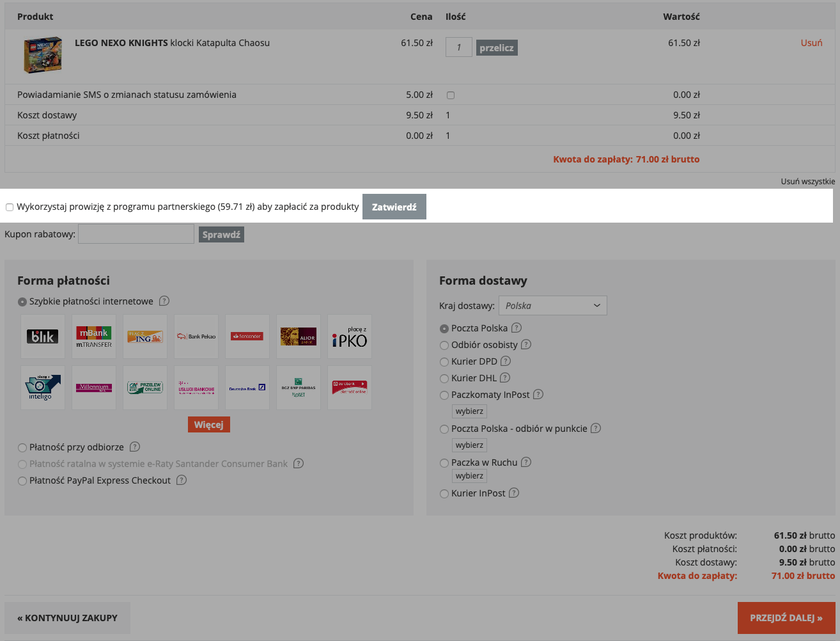Viewport: 840px width, 641px height.
Task: Enable SMS order status notification checkbox
Action: 451,95
